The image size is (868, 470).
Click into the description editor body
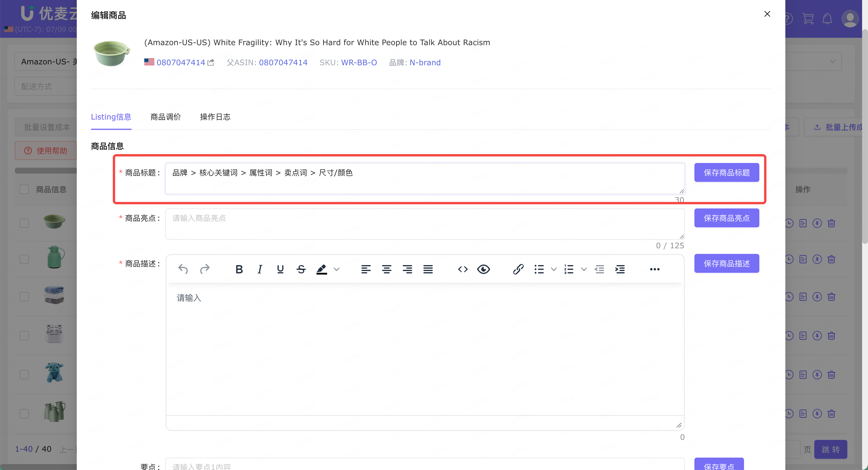tap(425, 349)
